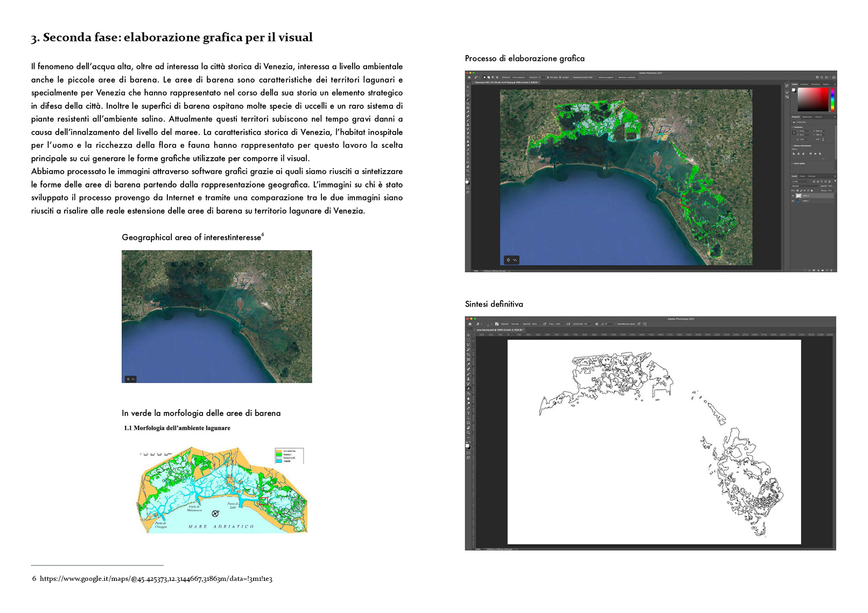Select the Livello 1 layer row
Image resolution: width=868 pixels, height=613 pixels.
pos(812,201)
